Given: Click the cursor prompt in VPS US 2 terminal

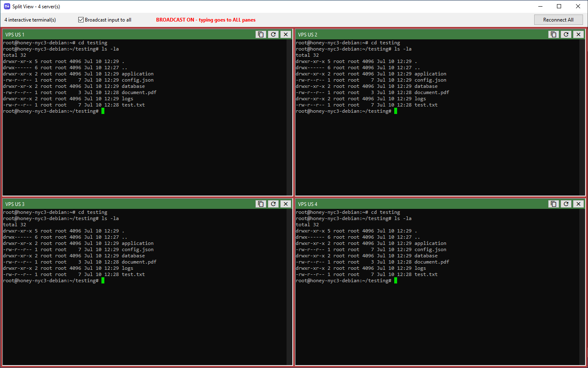Looking at the screenshot, I should coord(395,111).
